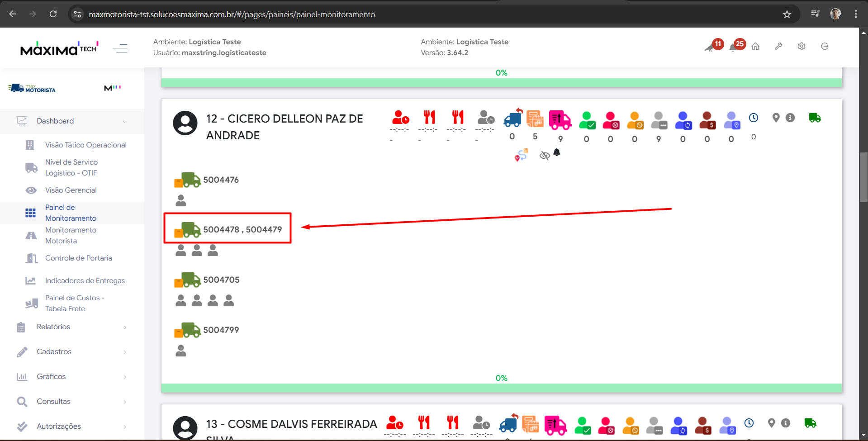Screen dimensions: 868x441
Task: Open Visão Gerencial page
Action: (x=71, y=190)
